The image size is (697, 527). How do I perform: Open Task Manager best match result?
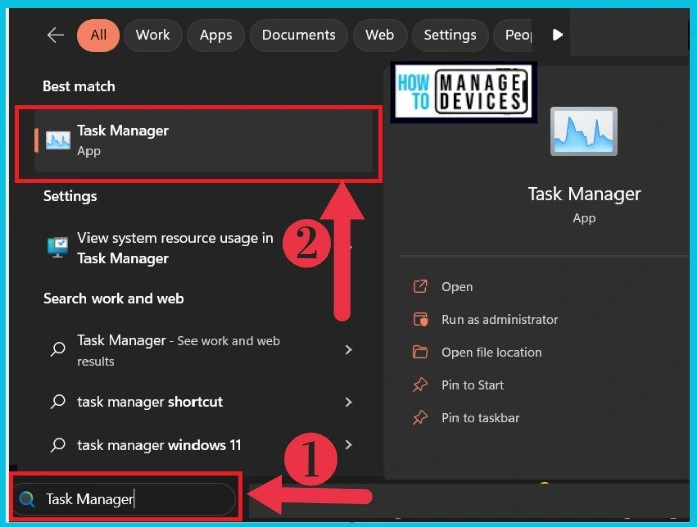[x=204, y=141]
